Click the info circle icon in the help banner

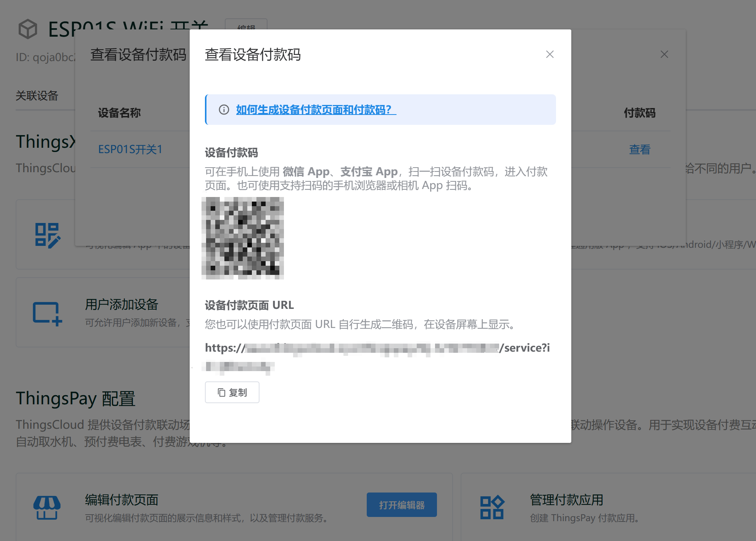pyautogui.click(x=224, y=110)
